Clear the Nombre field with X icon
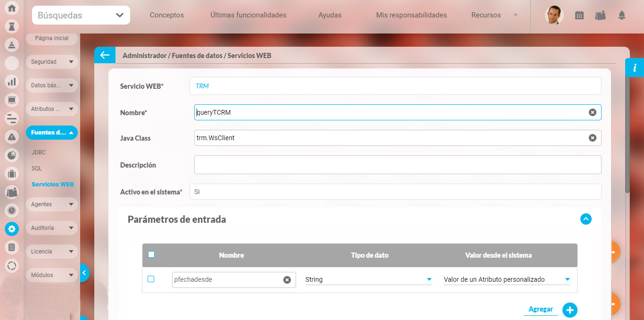 coord(592,112)
